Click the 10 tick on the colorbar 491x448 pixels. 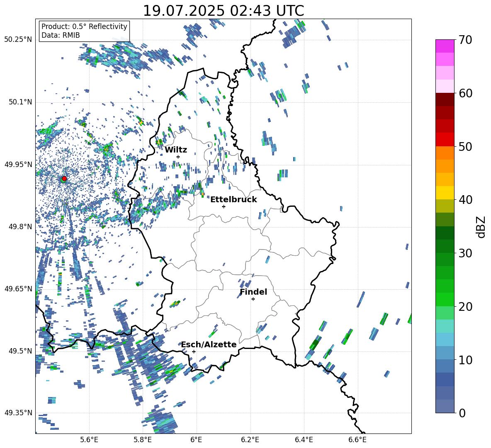[465, 360]
